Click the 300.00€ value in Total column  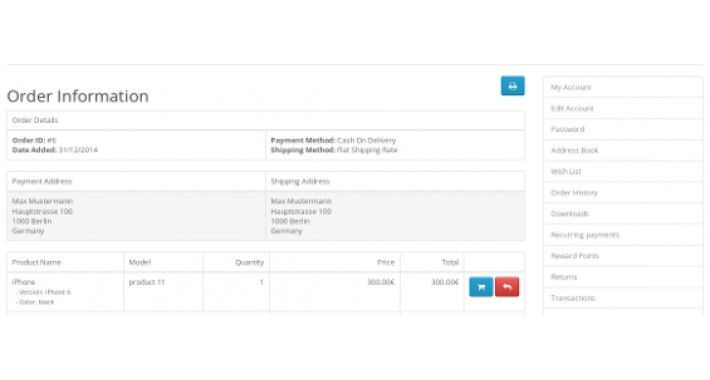coord(445,282)
